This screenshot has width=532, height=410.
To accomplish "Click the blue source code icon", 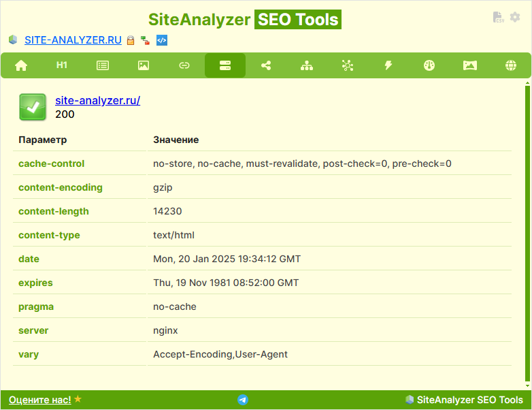I will pyautogui.click(x=162, y=40).
